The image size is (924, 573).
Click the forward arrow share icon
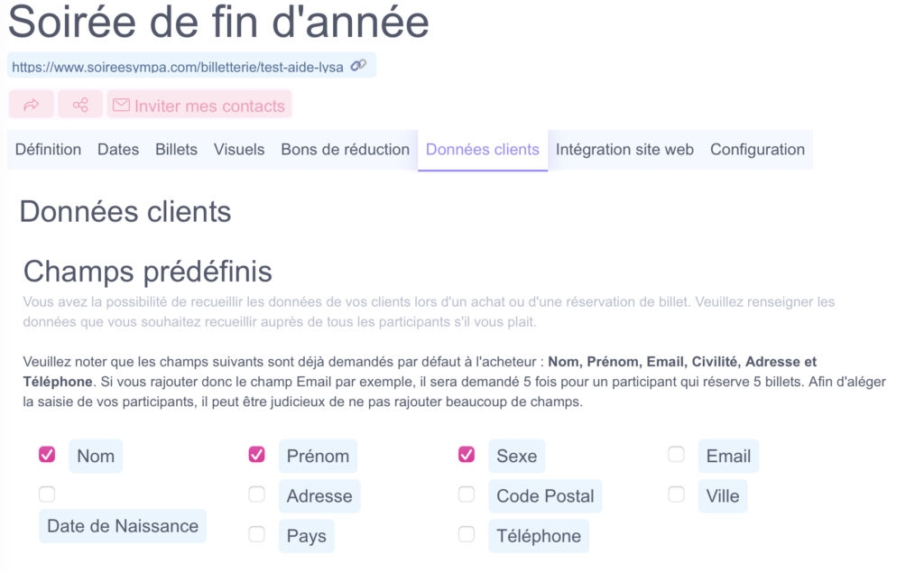(32, 105)
